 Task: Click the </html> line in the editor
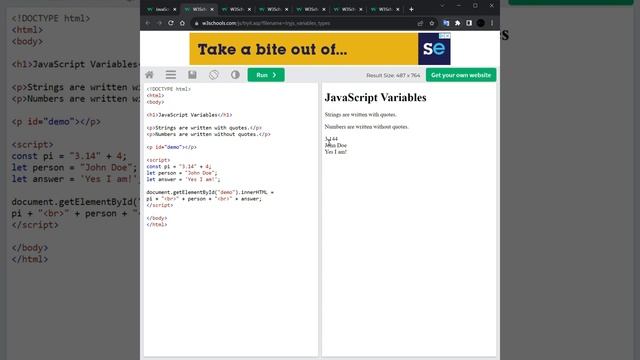[157, 224]
